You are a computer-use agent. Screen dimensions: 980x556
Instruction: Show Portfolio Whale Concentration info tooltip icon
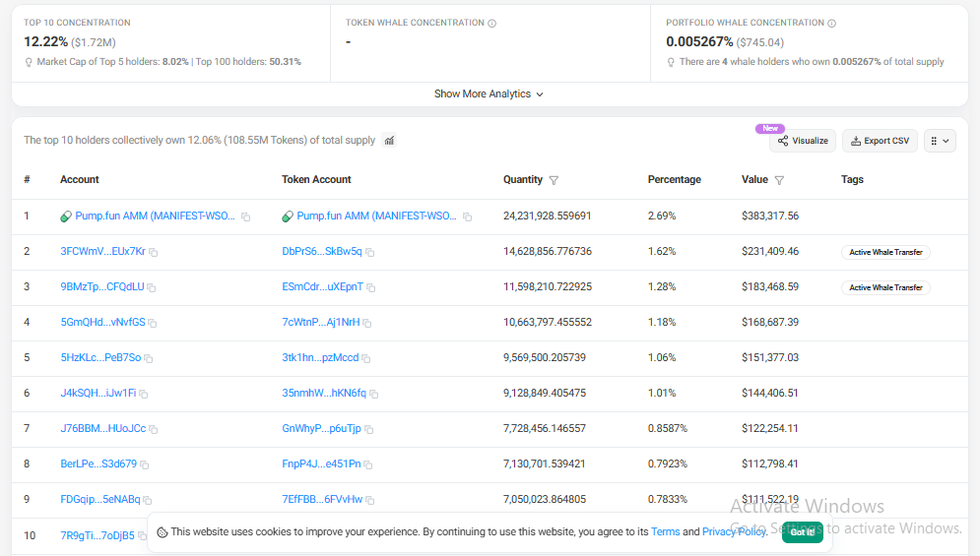(832, 23)
